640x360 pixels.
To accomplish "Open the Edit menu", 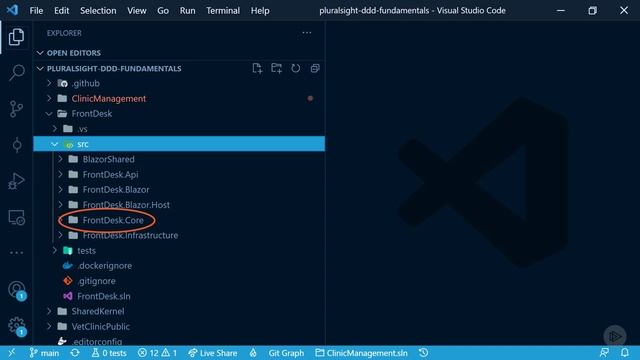I will pos(62,11).
